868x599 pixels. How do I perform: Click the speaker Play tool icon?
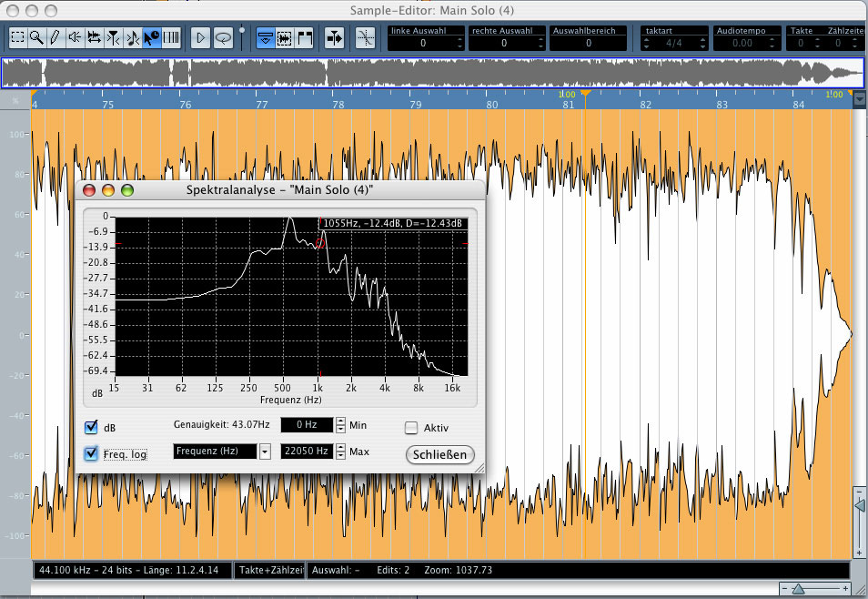(x=75, y=37)
